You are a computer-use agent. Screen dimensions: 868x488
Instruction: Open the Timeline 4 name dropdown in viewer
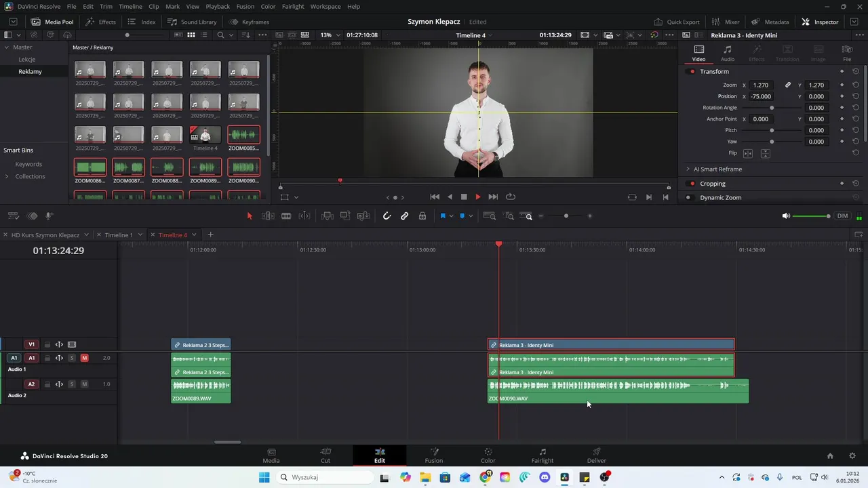tap(490, 35)
